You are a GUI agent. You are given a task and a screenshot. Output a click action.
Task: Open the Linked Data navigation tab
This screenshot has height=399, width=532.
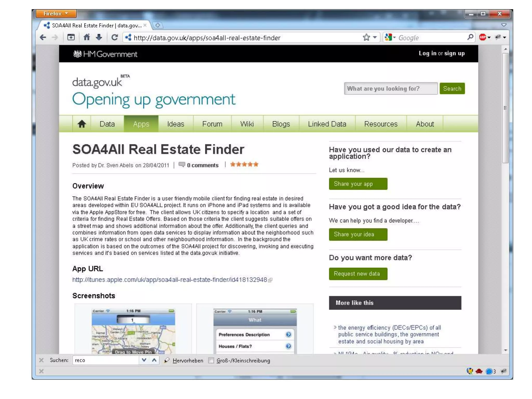[x=327, y=124]
